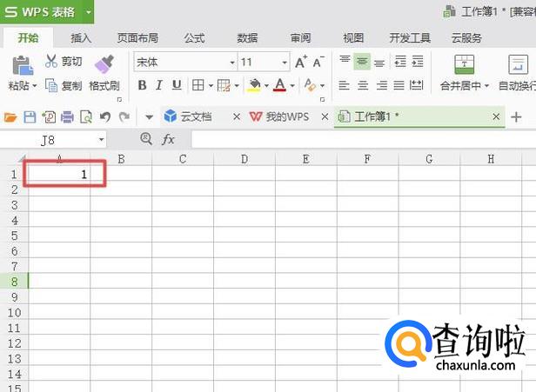The image size is (536, 392).
Task: Open the Name Box dropdown arrow
Action: click(x=102, y=139)
